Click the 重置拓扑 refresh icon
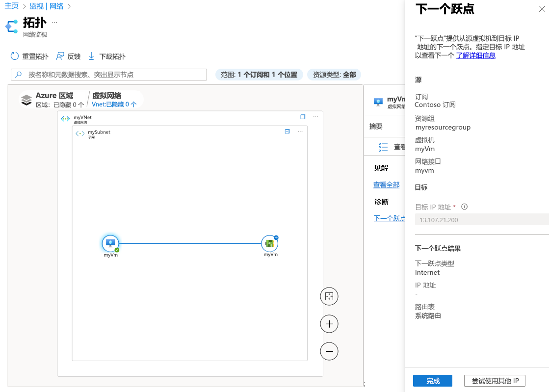549x392 pixels. [15, 56]
